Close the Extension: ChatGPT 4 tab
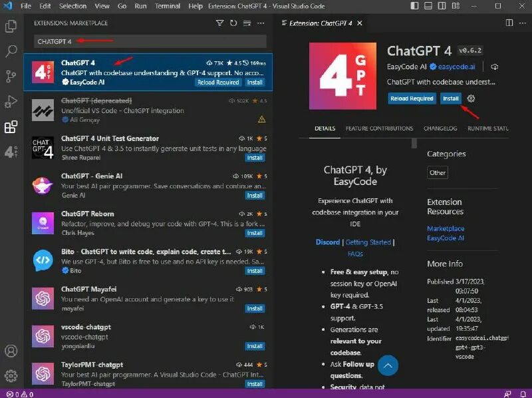Viewport: 532px width, 398px height. 360,23
